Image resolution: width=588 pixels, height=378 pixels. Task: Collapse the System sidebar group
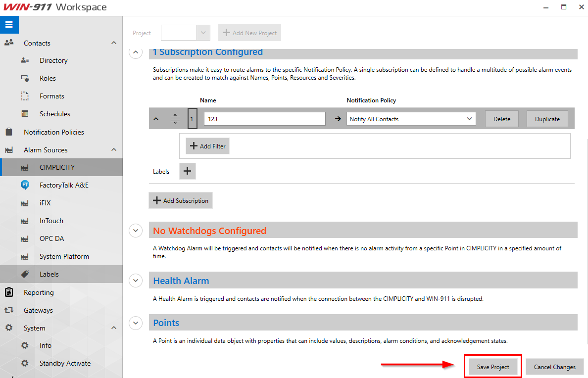click(x=114, y=328)
